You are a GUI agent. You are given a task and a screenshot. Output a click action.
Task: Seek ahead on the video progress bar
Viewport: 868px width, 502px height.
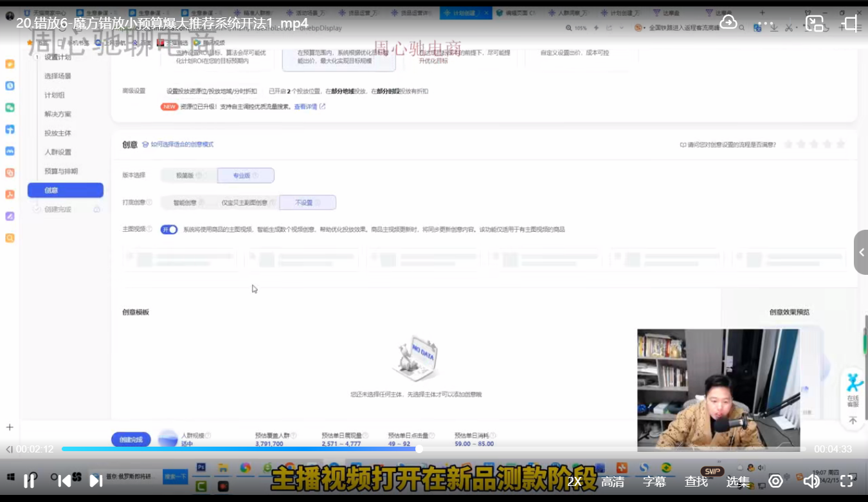[x=579, y=449]
